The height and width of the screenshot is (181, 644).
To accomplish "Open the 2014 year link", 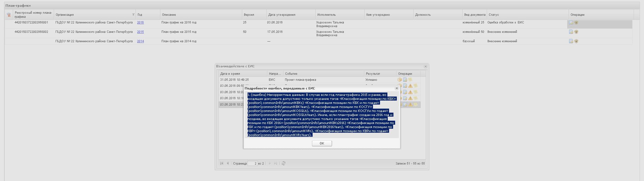I will click(140, 41).
